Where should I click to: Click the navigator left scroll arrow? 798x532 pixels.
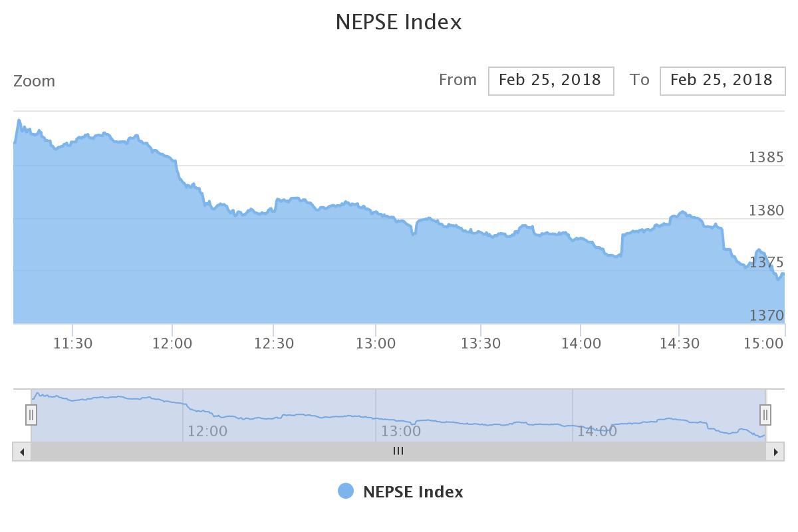(22, 452)
